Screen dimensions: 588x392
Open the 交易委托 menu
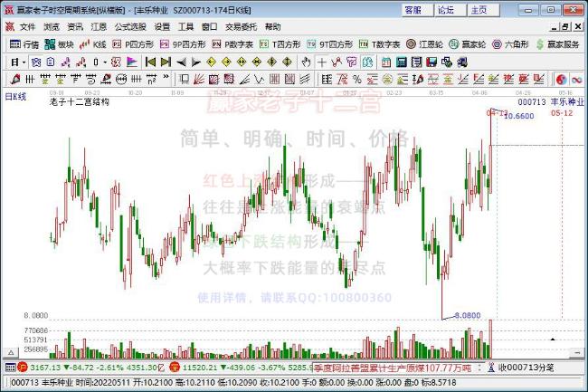(x=242, y=26)
